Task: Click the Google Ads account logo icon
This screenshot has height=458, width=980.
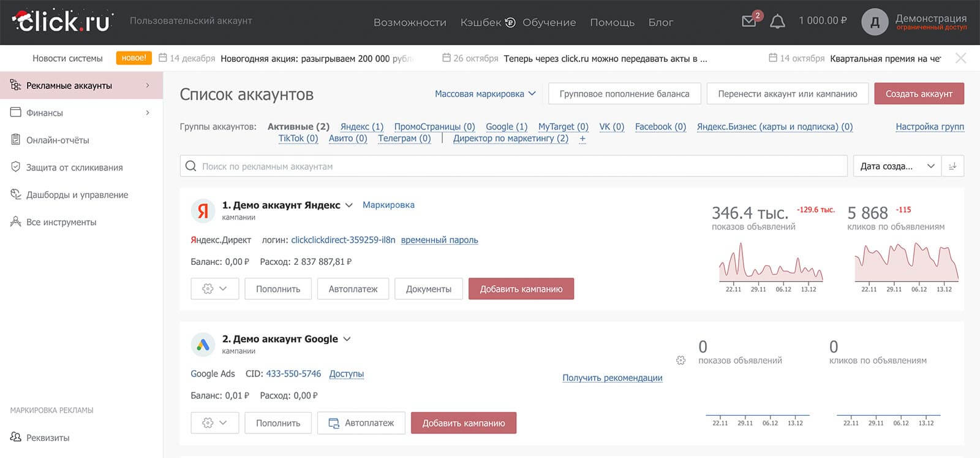Action: coord(203,345)
